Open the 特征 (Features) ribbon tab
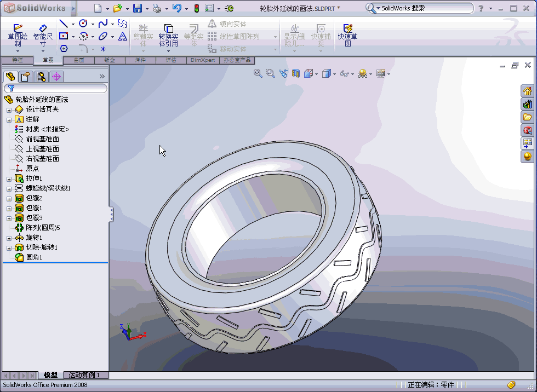Screen dimensions: 537x392 tap(18, 60)
